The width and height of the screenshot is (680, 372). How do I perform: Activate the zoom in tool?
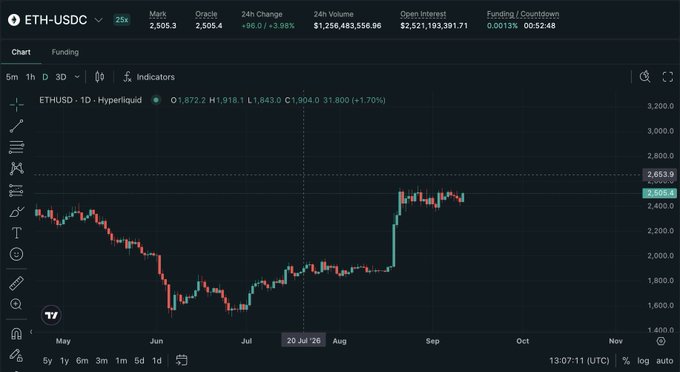16,304
